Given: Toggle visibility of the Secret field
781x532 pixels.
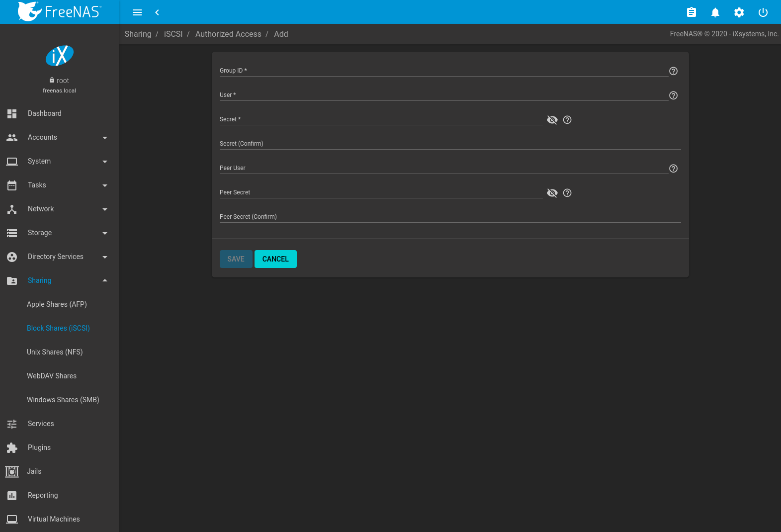Looking at the screenshot, I should (552, 120).
